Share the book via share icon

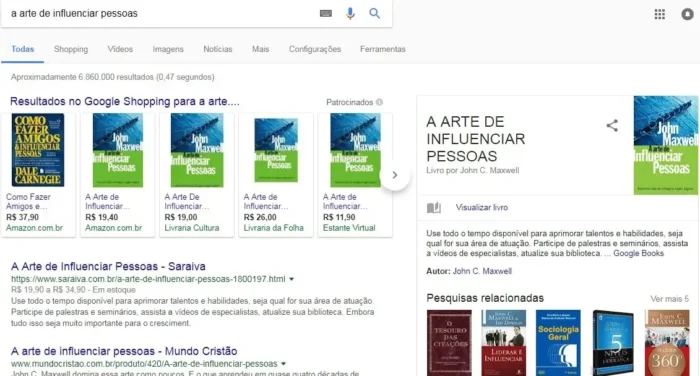coord(612,125)
